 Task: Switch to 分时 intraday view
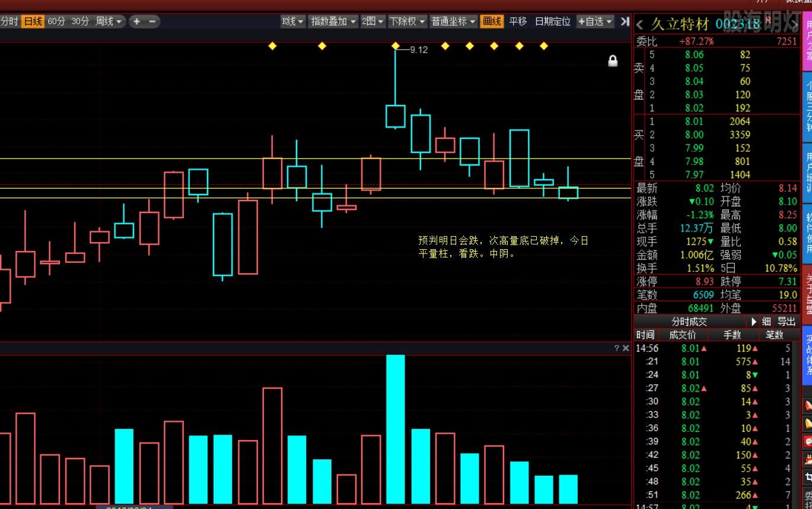pyautogui.click(x=9, y=21)
